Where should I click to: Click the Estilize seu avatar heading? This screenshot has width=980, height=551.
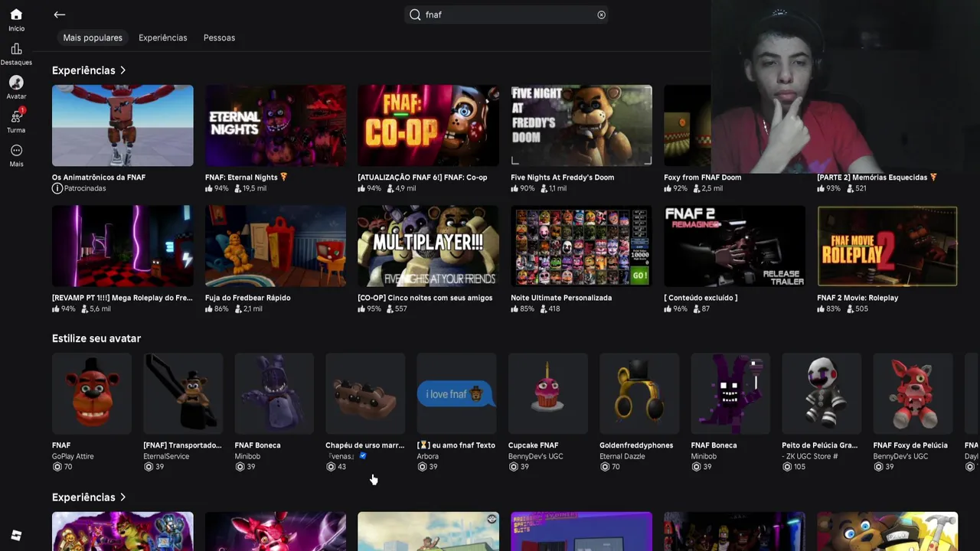[x=96, y=338]
